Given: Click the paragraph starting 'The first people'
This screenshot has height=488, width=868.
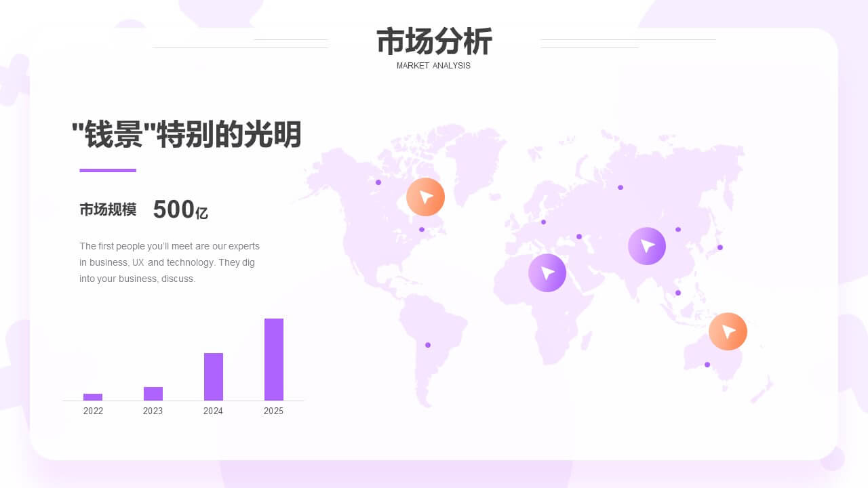Looking at the screenshot, I should [x=170, y=262].
